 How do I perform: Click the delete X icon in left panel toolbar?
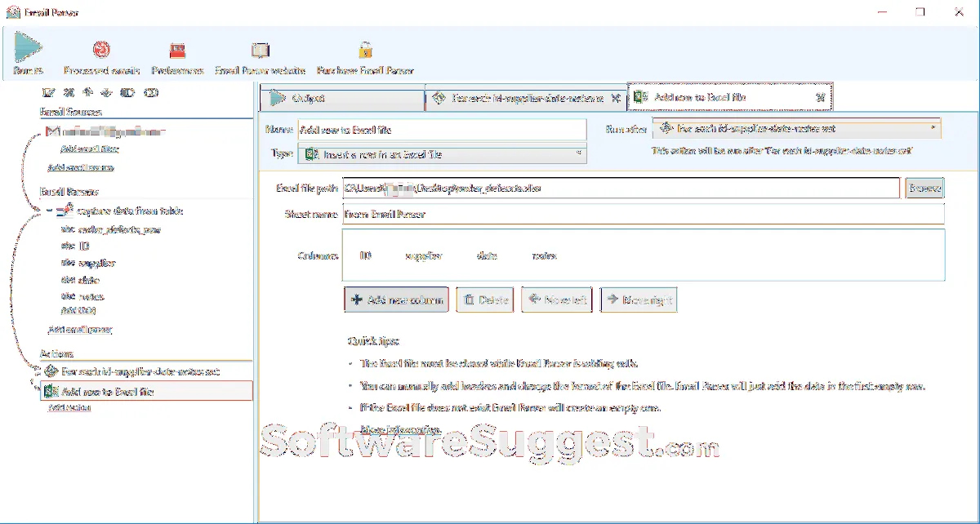coord(69,93)
